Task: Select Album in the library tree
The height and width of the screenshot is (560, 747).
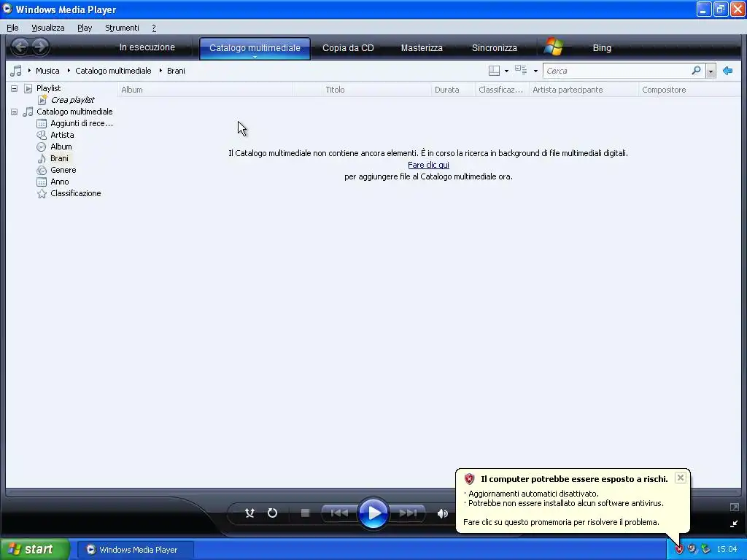Action: click(x=61, y=147)
